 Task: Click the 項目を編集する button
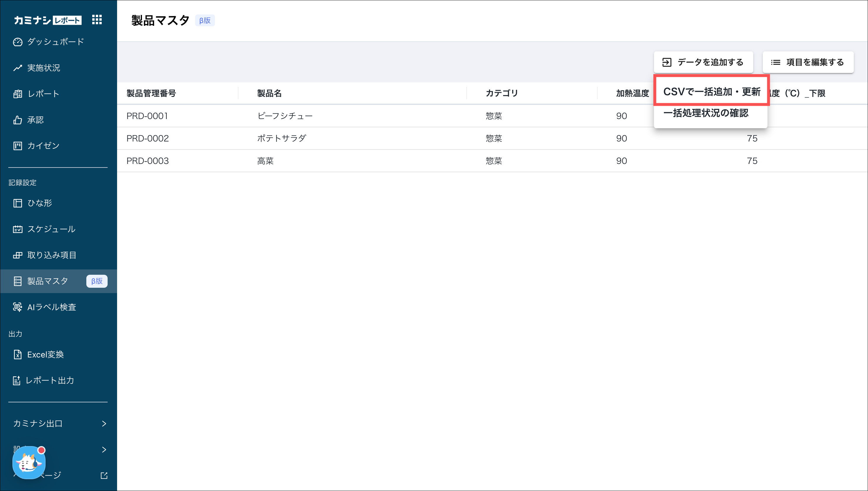click(808, 62)
